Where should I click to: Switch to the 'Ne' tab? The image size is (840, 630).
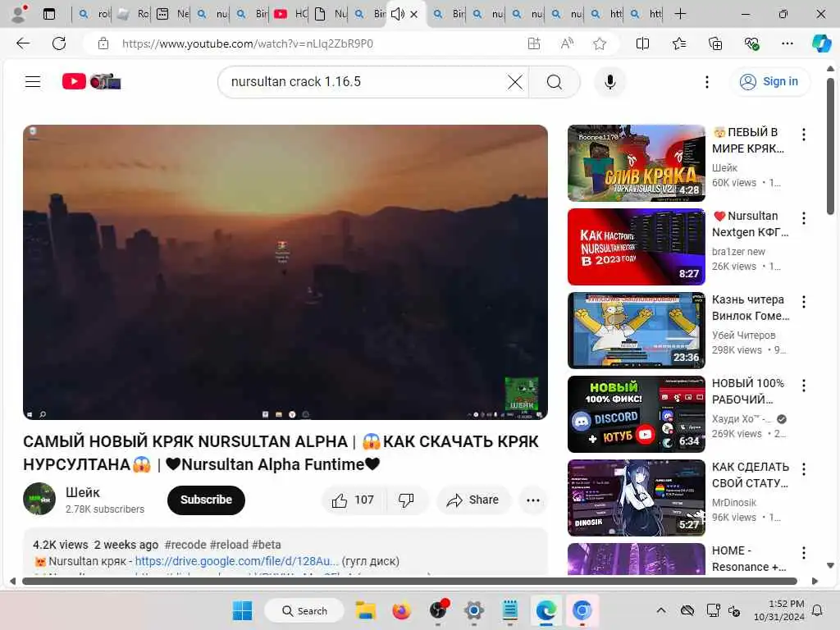[172, 14]
